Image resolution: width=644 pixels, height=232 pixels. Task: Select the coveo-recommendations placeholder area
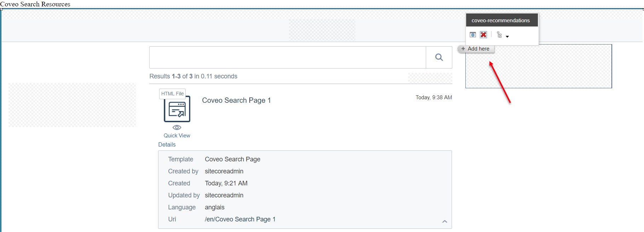point(538,66)
